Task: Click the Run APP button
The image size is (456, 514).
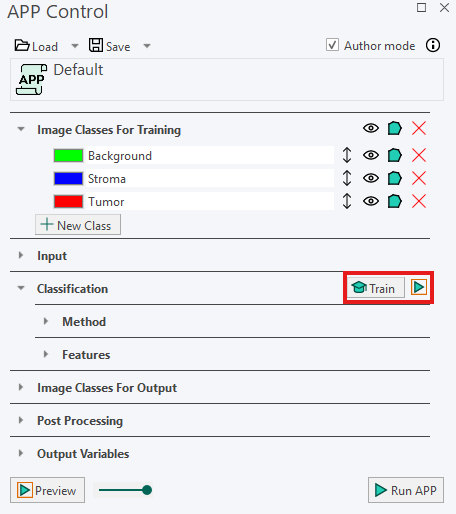Action: [x=406, y=490]
